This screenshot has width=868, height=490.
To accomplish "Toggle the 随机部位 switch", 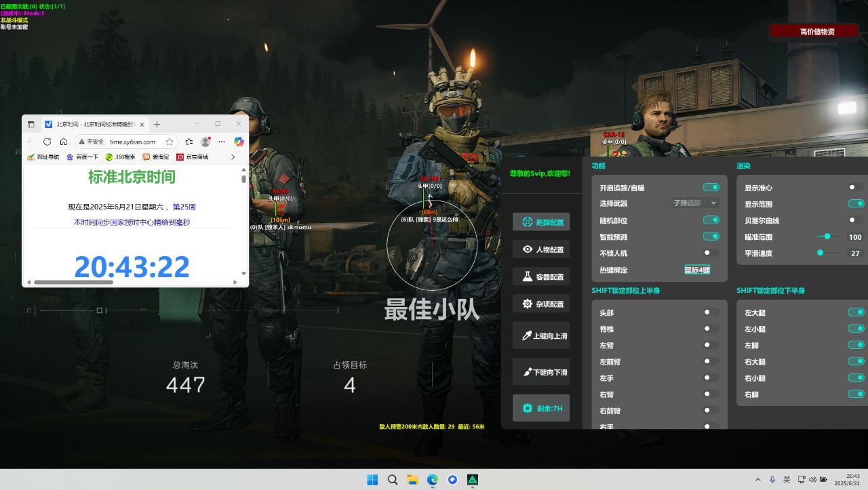I will pyautogui.click(x=711, y=220).
